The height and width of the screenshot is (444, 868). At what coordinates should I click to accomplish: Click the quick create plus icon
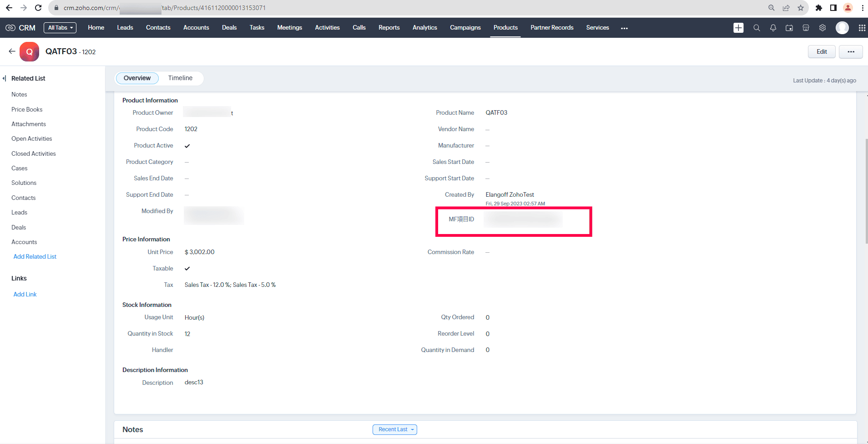pyautogui.click(x=738, y=28)
